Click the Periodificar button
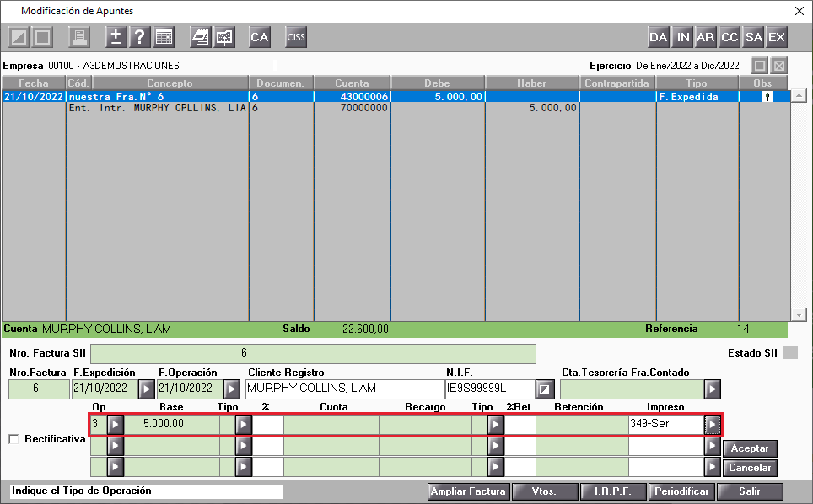Viewport: 813px width, 504px height. tap(681, 491)
